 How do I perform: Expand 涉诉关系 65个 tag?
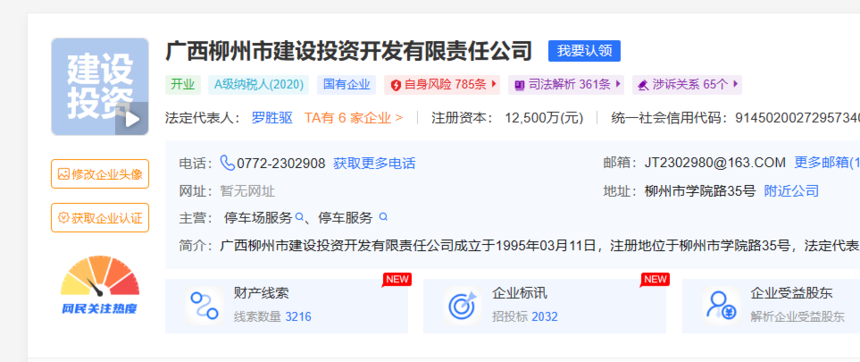[x=687, y=84]
